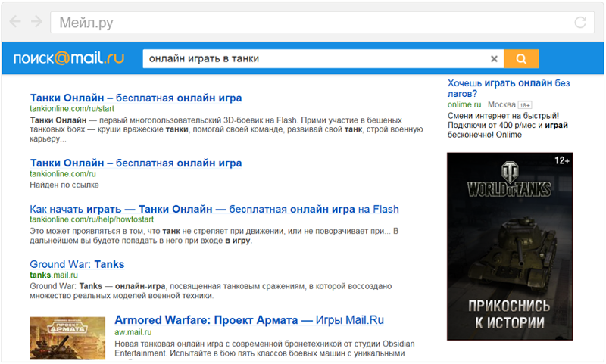
Task: Open first 'Танки Онлайн – бесплатная онлайн игра' result
Action: (136, 98)
